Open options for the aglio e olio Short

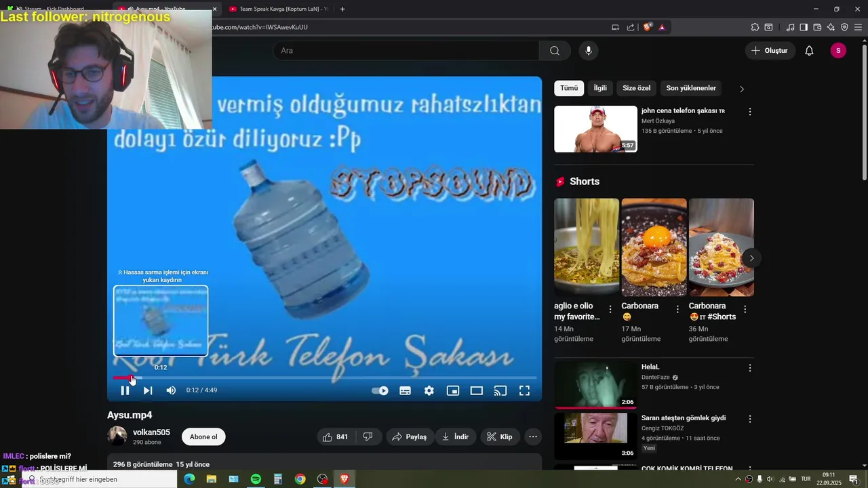click(610, 309)
